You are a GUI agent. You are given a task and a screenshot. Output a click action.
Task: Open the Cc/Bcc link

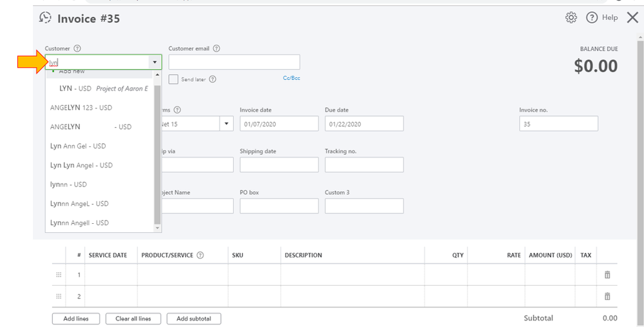[x=291, y=78]
